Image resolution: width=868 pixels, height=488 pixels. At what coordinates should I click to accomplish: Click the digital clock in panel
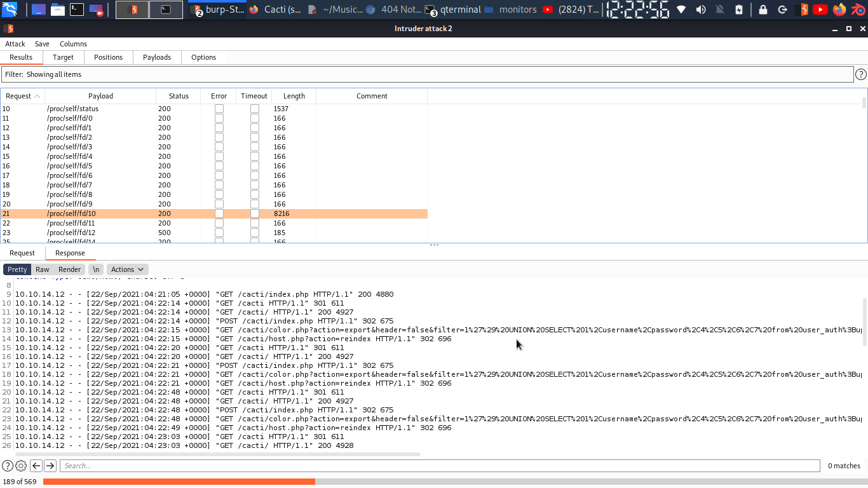[637, 10]
